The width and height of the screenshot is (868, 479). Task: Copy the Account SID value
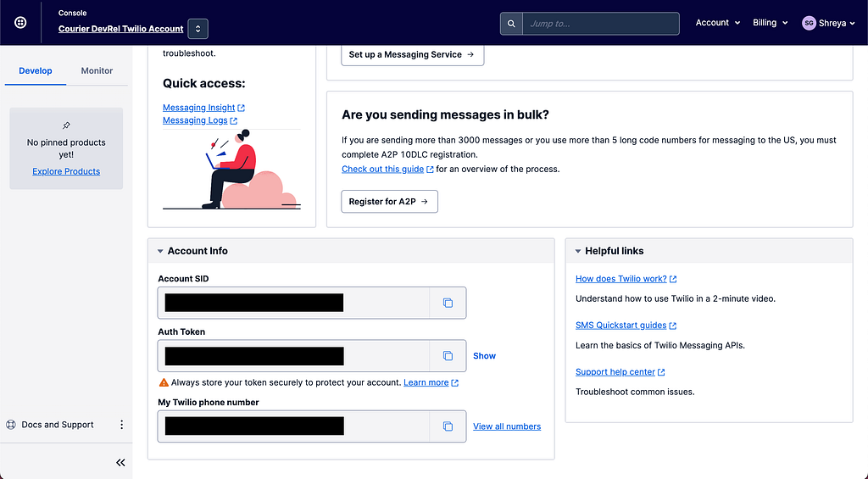click(448, 303)
